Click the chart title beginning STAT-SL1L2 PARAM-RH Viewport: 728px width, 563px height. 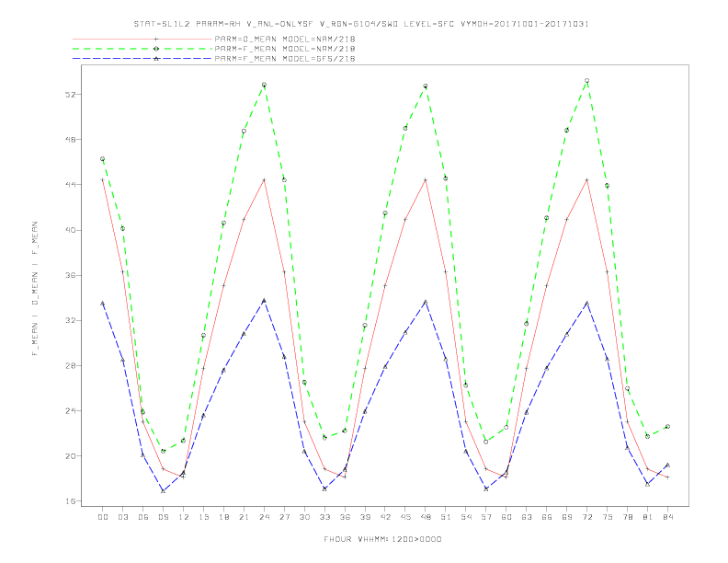click(361, 24)
